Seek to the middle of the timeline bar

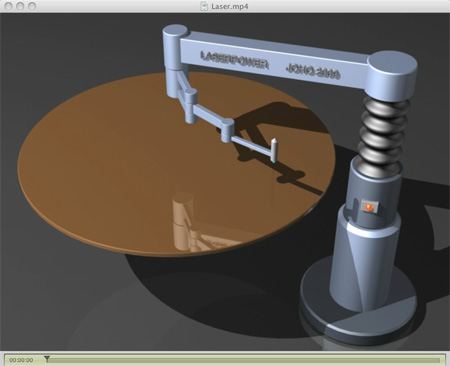coord(244,360)
